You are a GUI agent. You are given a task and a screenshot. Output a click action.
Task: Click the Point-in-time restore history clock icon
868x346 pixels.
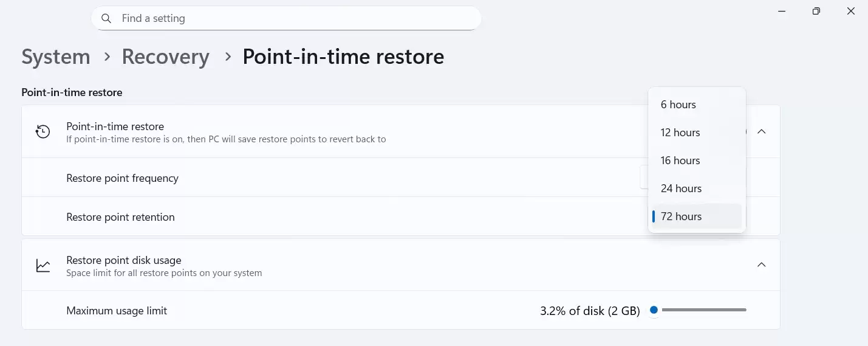pyautogui.click(x=43, y=131)
